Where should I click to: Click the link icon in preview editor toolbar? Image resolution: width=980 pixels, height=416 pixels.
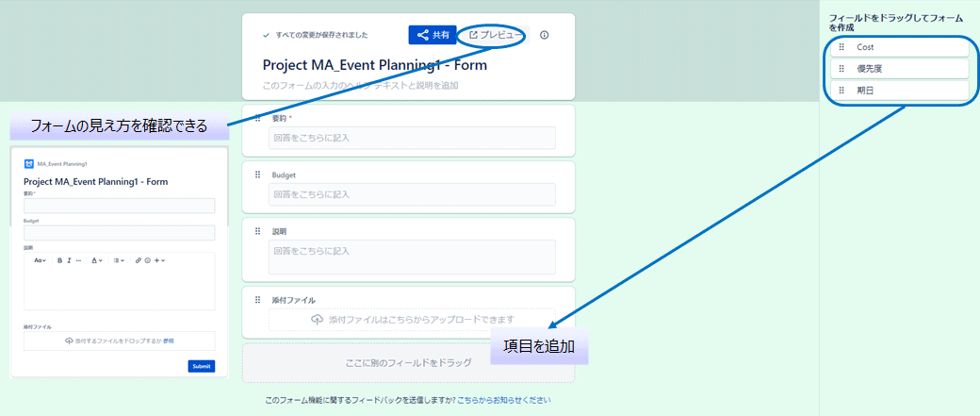[139, 259]
